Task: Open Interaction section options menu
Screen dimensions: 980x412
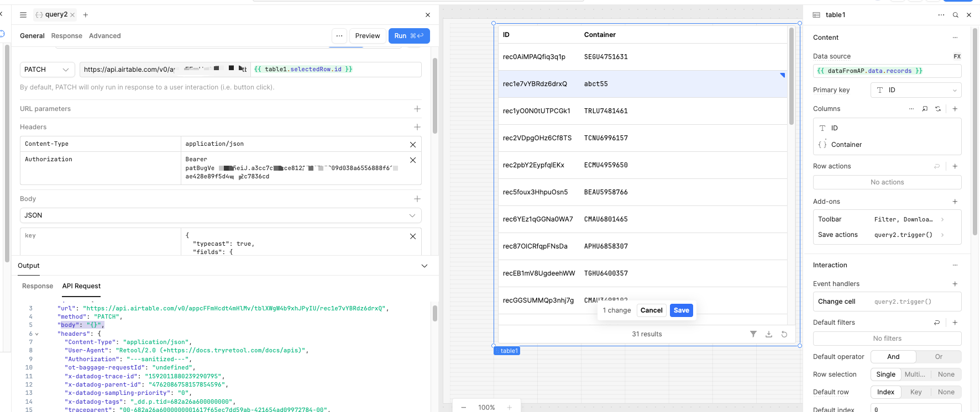Action: [955, 265]
